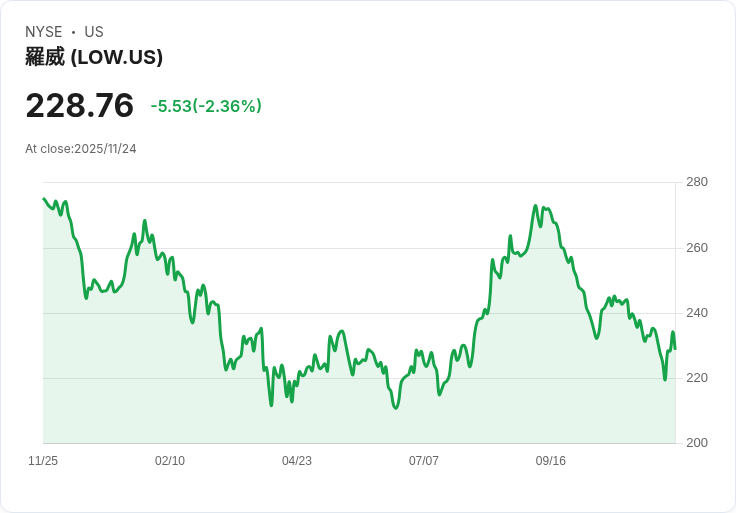Screen dimensions: 736x513
Task: Select the 09/16 x-axis date label
Action: [x=551, y=461]
